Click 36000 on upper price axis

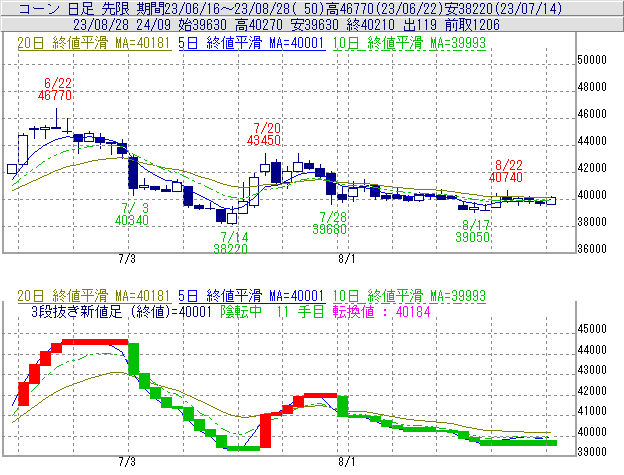(x=592, y=249)
